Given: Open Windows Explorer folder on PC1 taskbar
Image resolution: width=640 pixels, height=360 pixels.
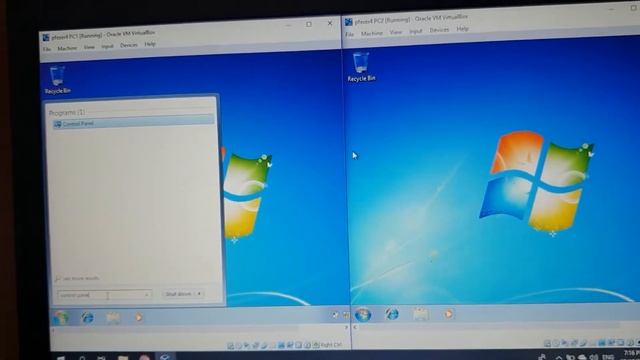Looking at the screenshot, I should pos(113,318).
